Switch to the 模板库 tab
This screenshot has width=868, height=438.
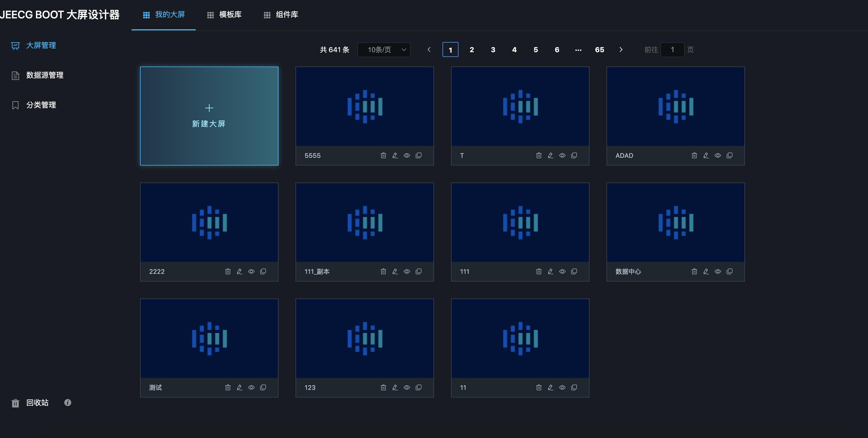coord(230,15)
